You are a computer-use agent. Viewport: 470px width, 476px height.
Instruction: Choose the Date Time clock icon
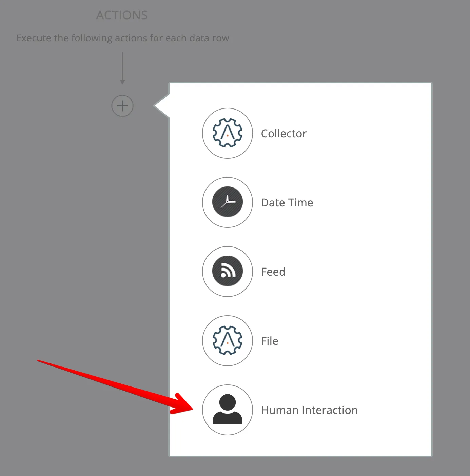tap(227, 202)
